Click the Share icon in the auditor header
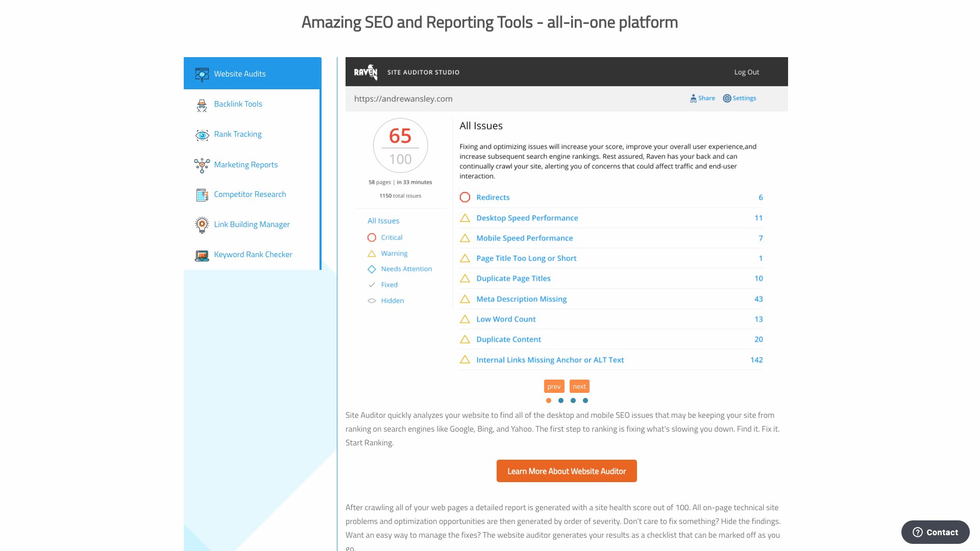 (x=694, y=98)
